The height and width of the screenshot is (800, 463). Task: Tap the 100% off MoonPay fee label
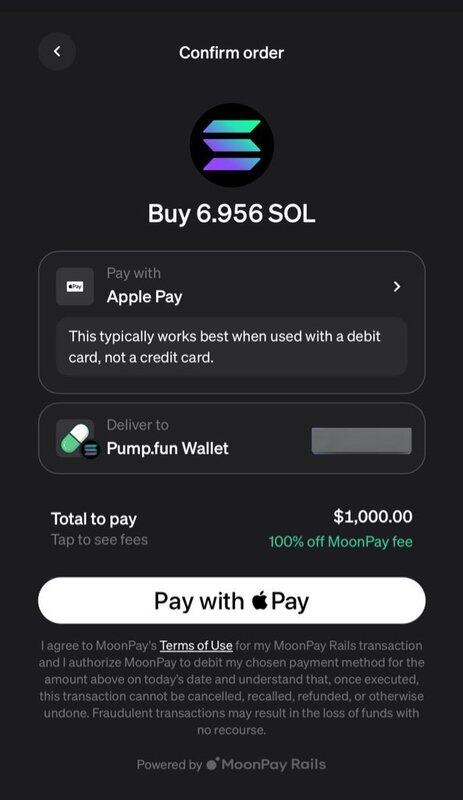click(341, 541)
